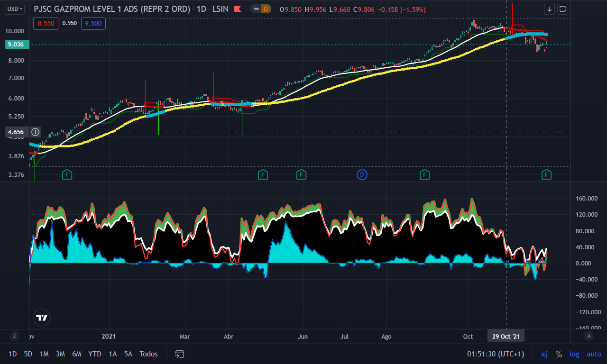
Task: Toggle the auto scale option
Action: click(x=594, y=354)
